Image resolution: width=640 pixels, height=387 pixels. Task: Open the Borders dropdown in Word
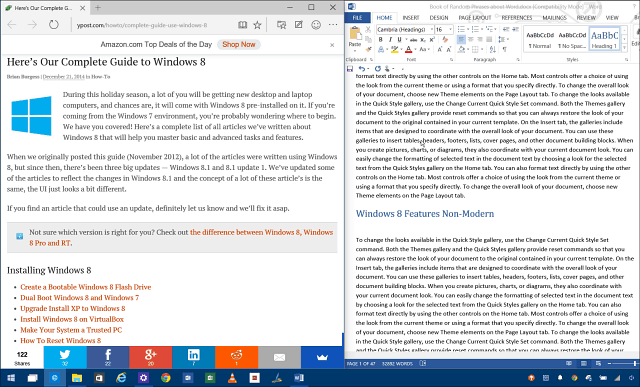click(x=482, y=49)
